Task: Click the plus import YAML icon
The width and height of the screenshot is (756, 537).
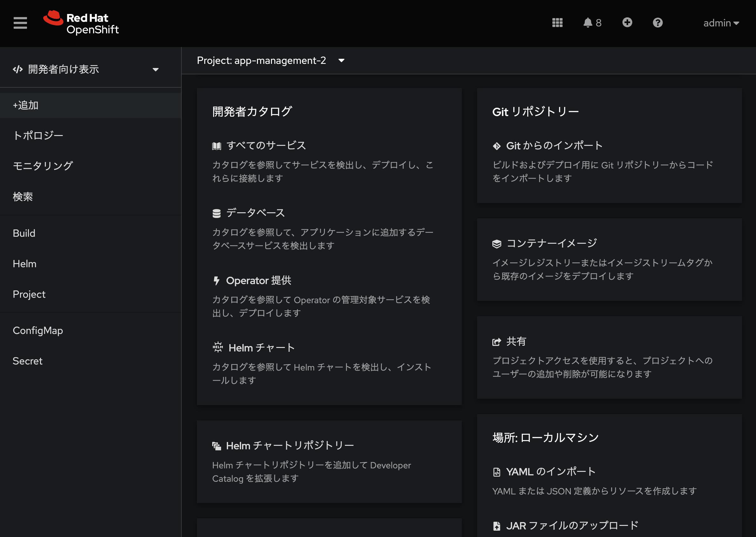Action: point(627,23)
